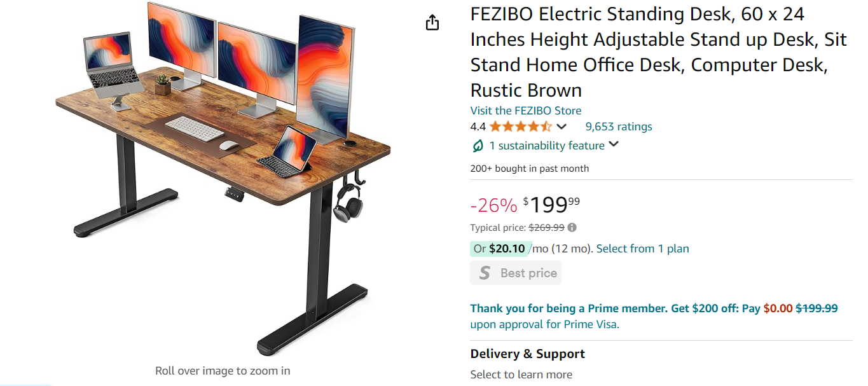Click the share icon beside the product image
This screenshot has height=386, width=868.
pos(432,23)
